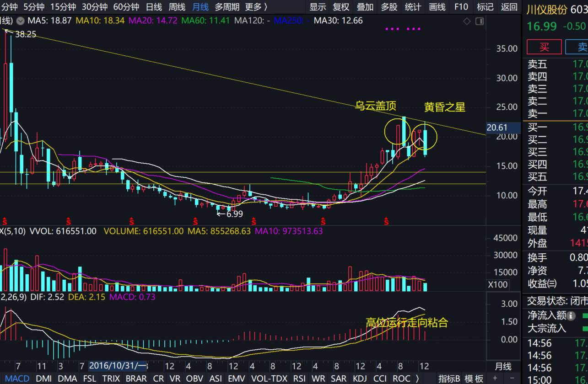This screenshot has height=384, width=588.
Task: Switch to the 周线 weekly chart
Action: pyautogui.click(x=177, y=7)
